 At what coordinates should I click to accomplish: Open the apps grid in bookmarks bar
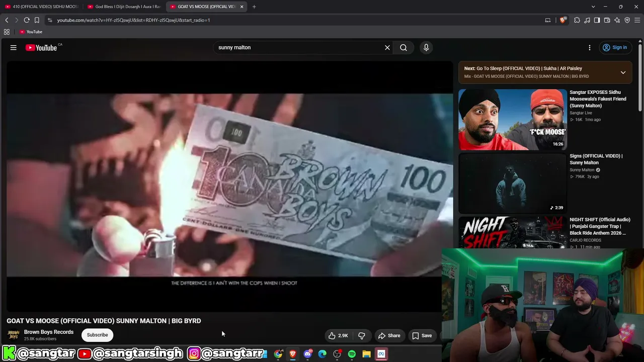coord(7,32)
